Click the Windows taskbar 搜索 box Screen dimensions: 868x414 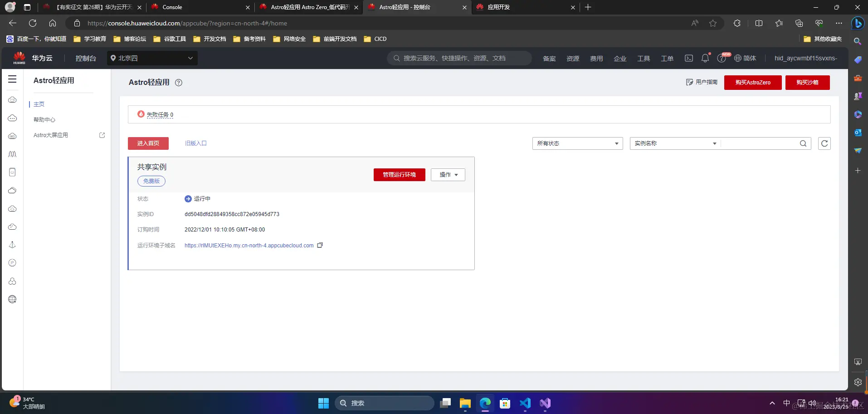(x=385, y=403)
